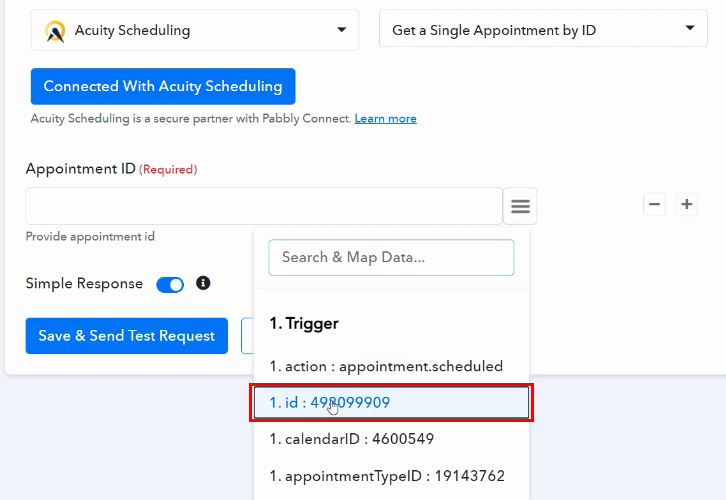Open the Learn more link

coord(385,119)
